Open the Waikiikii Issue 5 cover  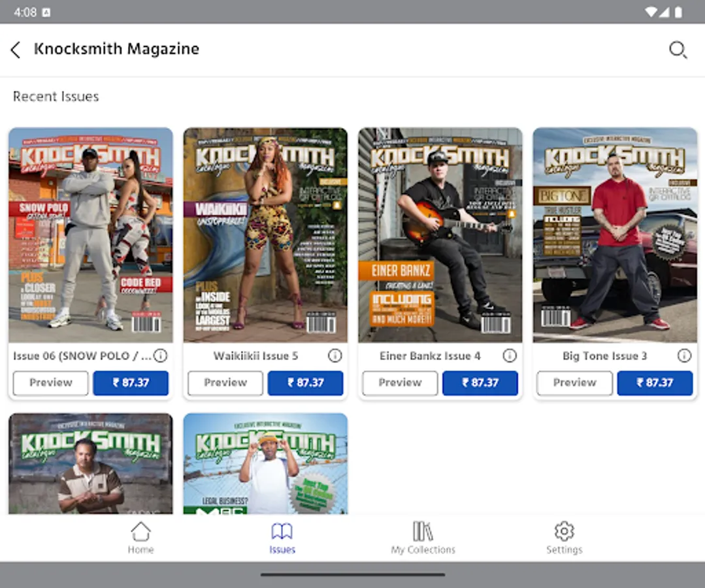(265, 235)
